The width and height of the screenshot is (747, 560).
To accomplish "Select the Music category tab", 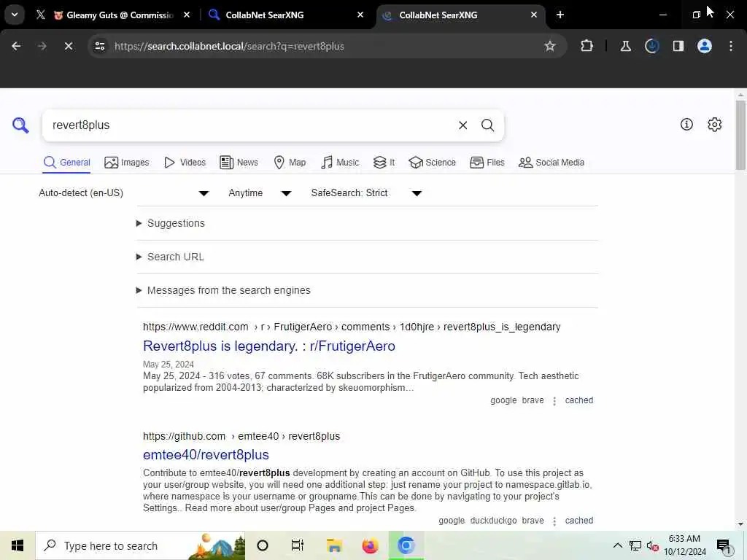I will tap(340, 163).
